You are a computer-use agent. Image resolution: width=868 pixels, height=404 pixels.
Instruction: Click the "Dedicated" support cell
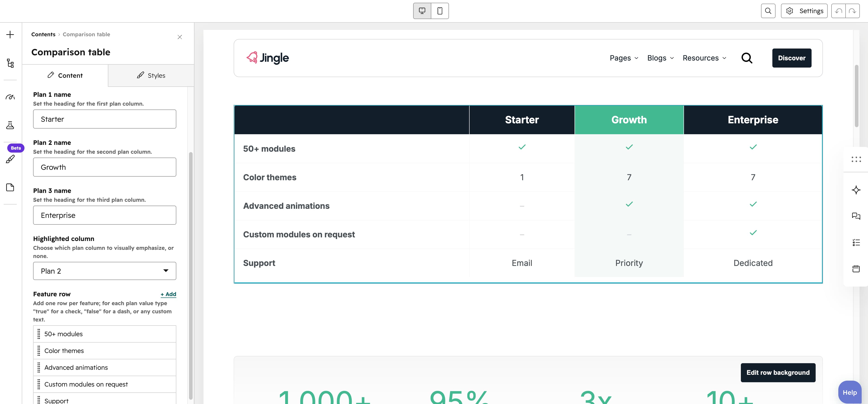753,263
